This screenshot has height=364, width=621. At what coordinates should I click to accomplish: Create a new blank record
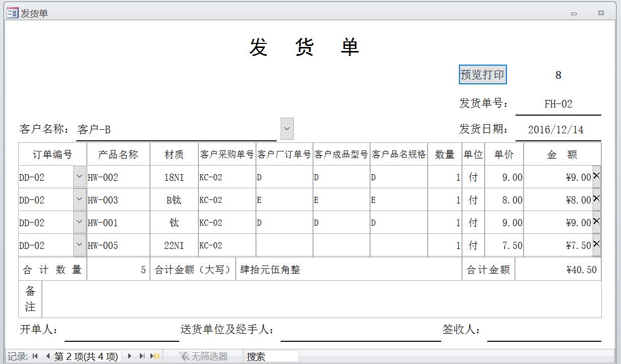point(155,356)
